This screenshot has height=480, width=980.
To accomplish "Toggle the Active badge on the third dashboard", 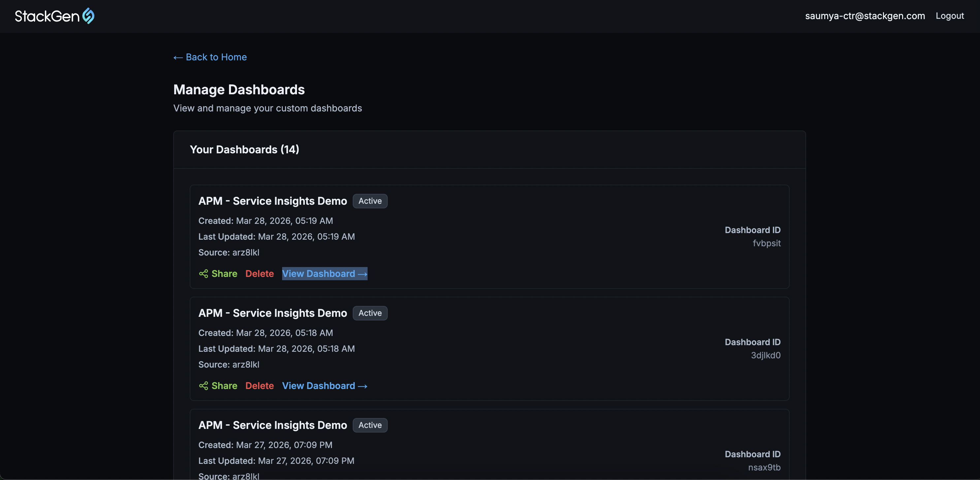I will [x=370, y=425].
